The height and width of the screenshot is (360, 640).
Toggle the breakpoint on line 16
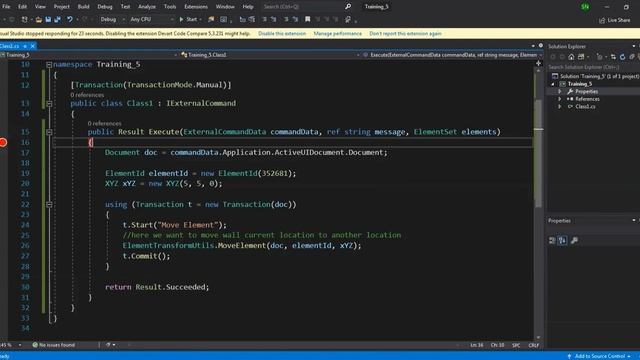[x=3, y=142]
